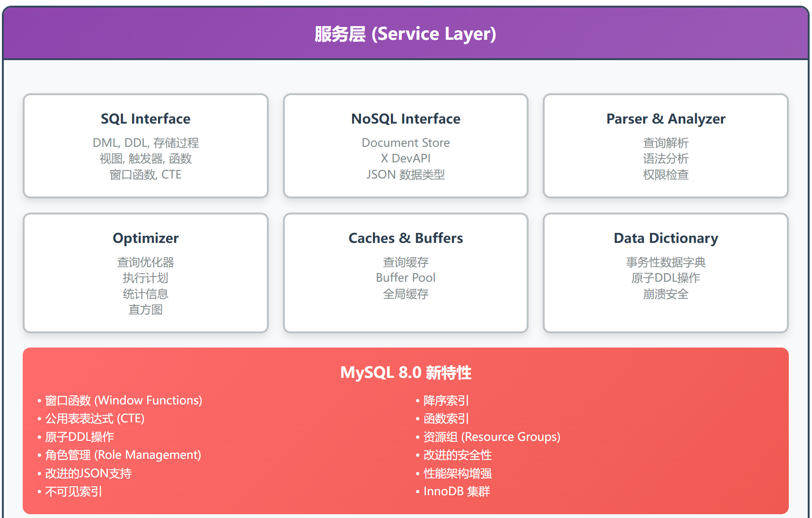812x518 pixels.
Task: Click '原子DDL操作' in Data Dictionary card
Action: tap(666, 278)
